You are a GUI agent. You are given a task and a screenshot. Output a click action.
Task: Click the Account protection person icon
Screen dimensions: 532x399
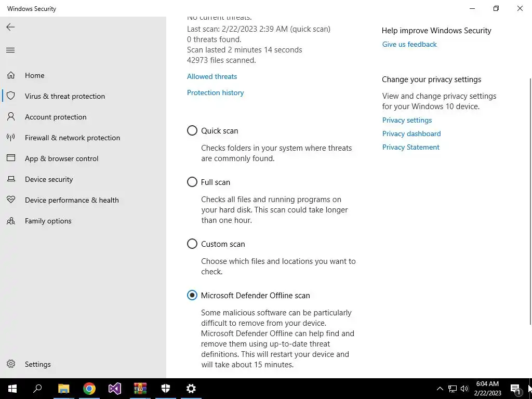click(x=11, y=117)
